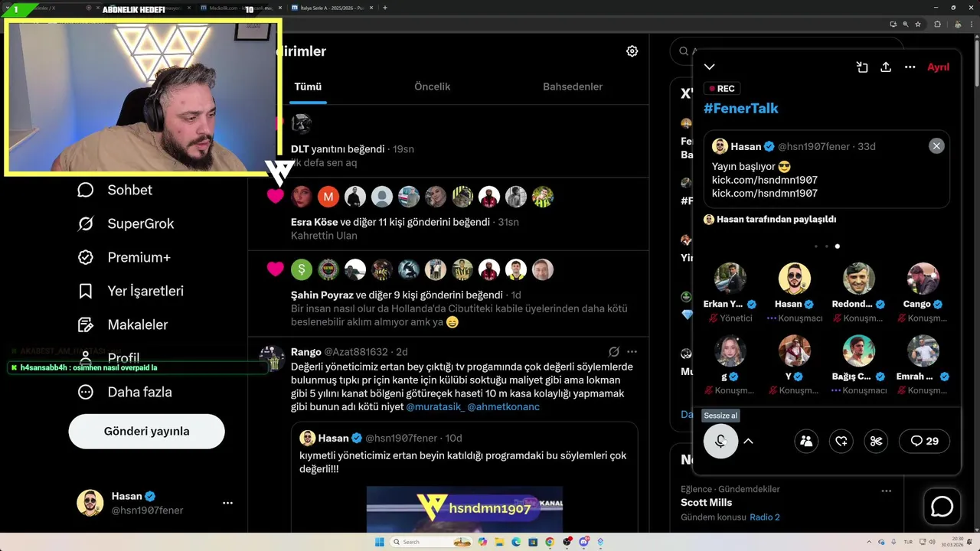Open Scott Mills trend entry
This screenshot has width=980, height=551.
706,503
